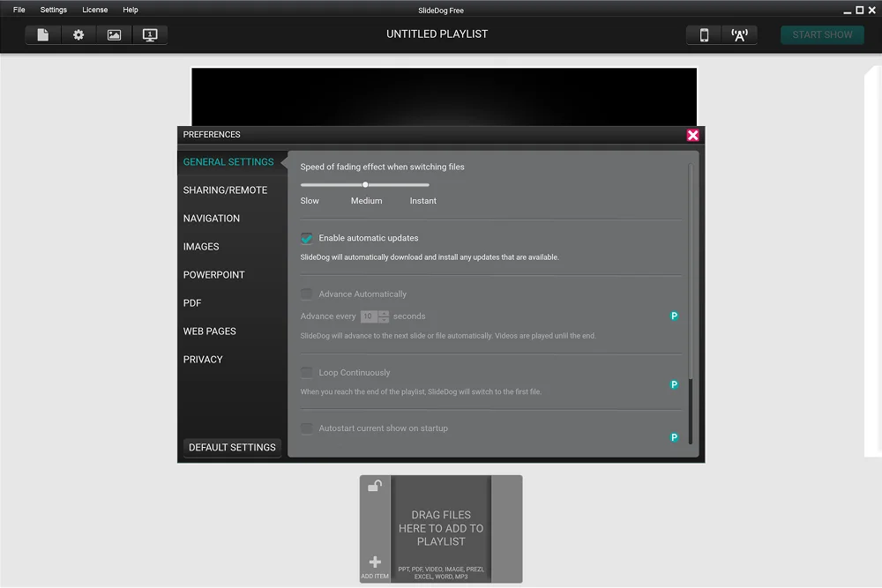Close the Preferences dialog with red X
Screen dimensions: 882x588
pyautogui.click(x=692, y=135)
